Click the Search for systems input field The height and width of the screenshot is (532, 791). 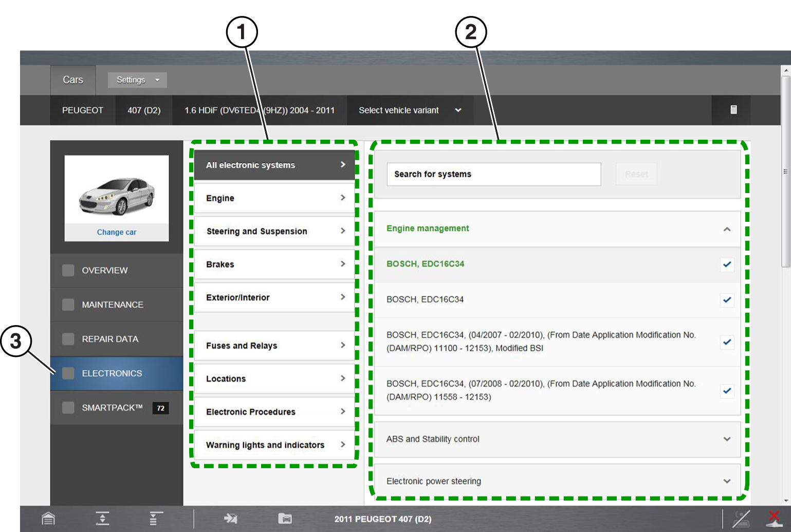[493, 174]
